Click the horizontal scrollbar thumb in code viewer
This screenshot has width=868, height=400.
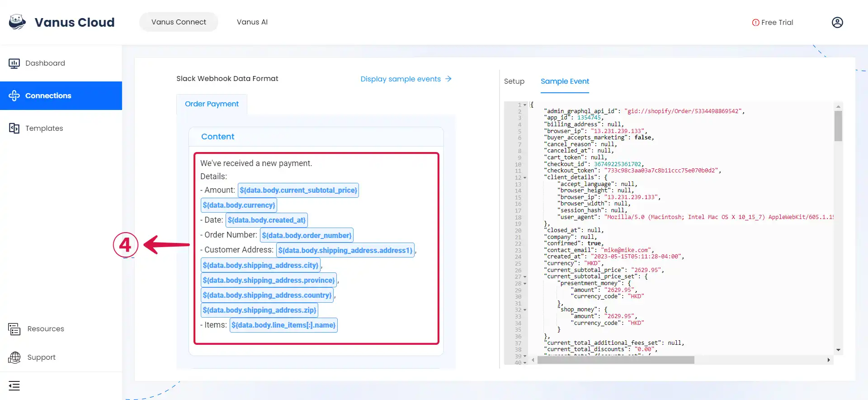tap(616, 360)
